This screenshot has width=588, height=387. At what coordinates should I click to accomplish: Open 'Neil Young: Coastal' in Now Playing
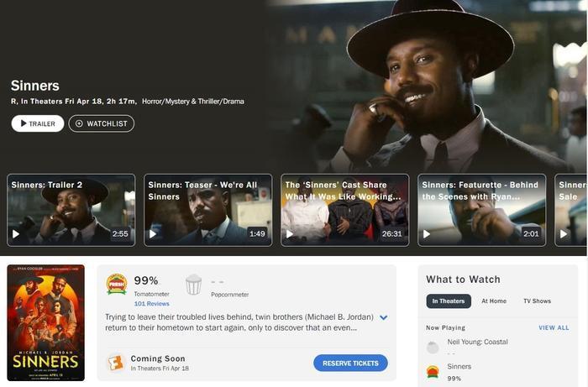(477, 342)
